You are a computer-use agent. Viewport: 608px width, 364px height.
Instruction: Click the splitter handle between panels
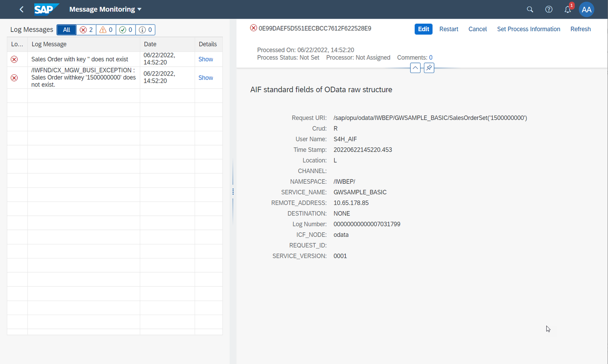pyautogui.click(x=233, y=192)
